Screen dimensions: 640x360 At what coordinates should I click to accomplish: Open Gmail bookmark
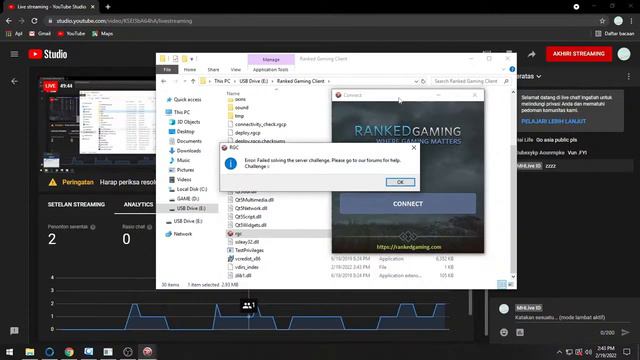point(40,33)
